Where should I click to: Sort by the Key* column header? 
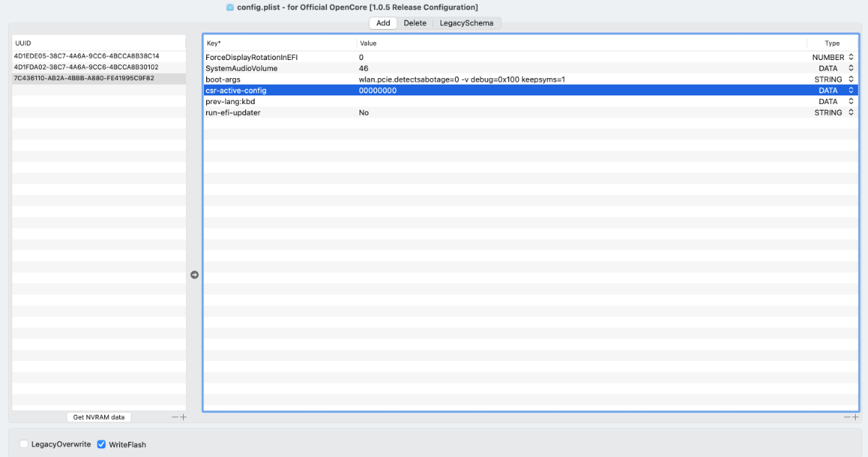[x=280, y=43]
